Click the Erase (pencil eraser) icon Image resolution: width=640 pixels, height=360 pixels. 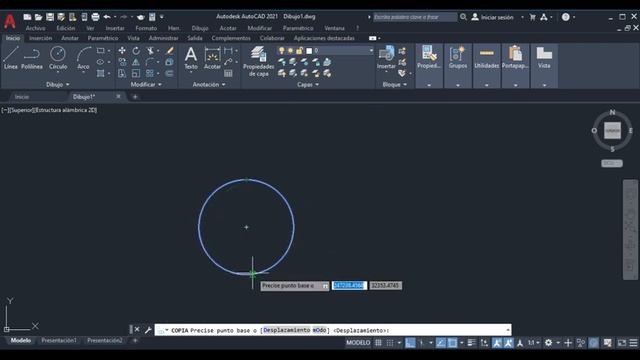(169, 51)
